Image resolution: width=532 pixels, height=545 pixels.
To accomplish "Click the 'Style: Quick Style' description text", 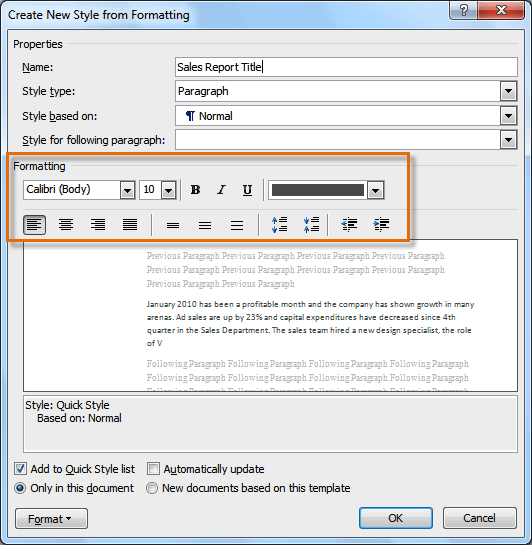I will click(67, 405).
